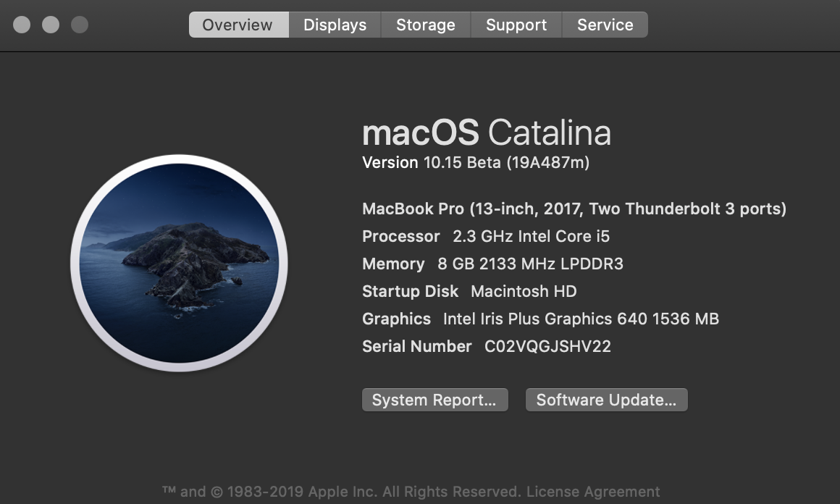Click the Processor 2.3 GHz value
Image resolution: width=840 pixels, height=504 pixels.
[x=531, y=236]
